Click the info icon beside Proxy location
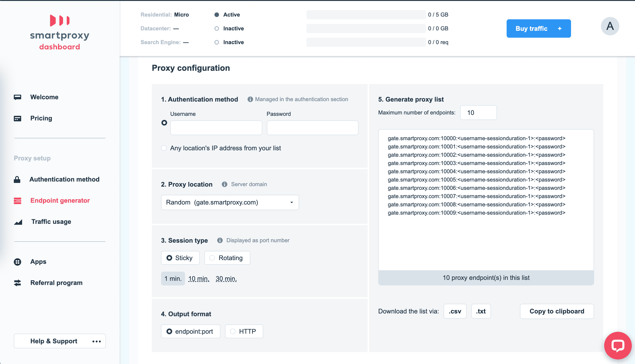This screenshot has width=635, height=364. (x=225, y=184)
